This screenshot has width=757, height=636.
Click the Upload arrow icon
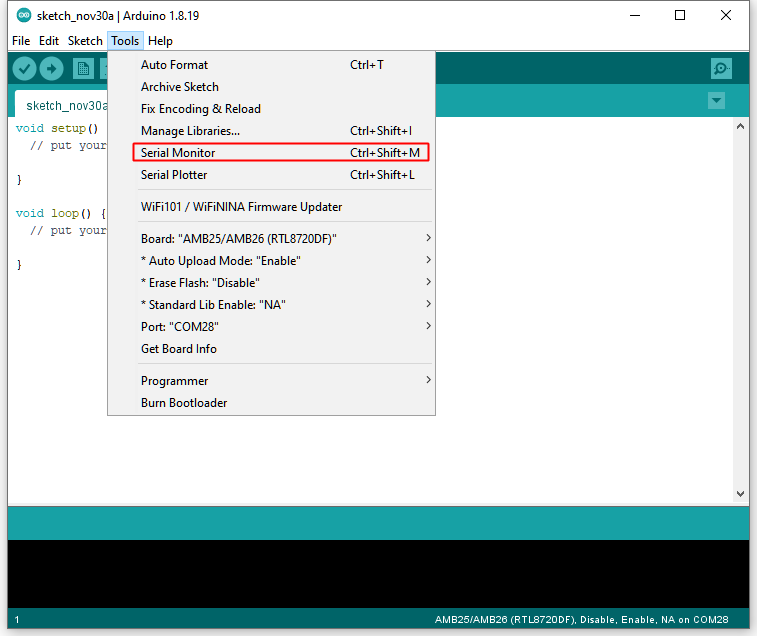[51, 69]
